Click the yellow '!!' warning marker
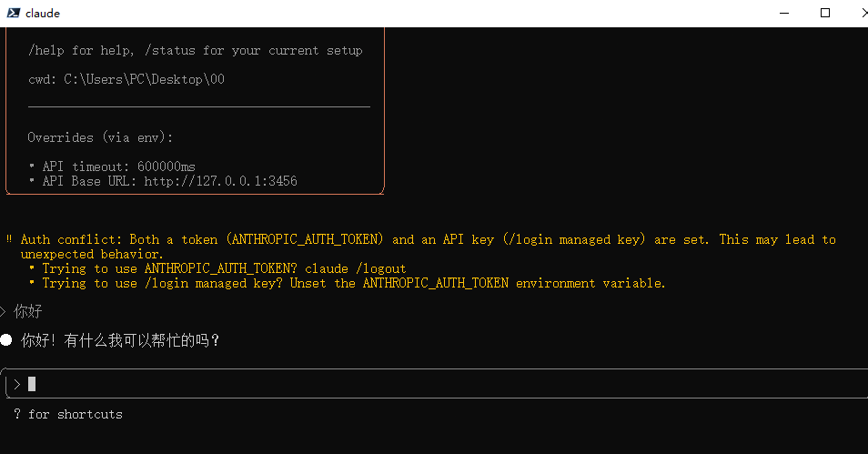This screenshot has width=868, height=454. coord(9,238)
